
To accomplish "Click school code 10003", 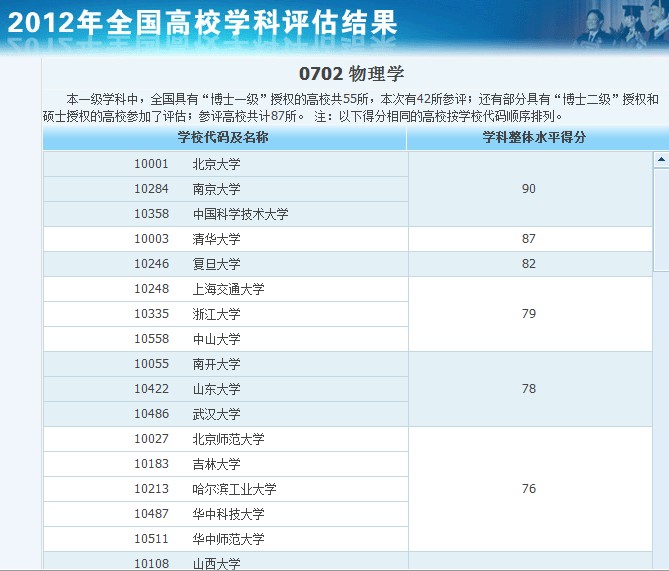I will (x=151, y=239).
